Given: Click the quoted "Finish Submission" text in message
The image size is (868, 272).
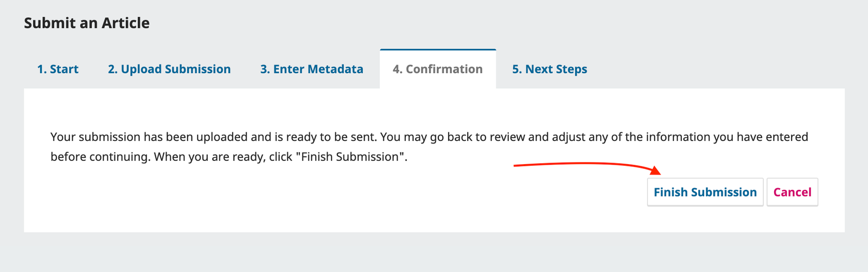Looking at the screenshot, I should tap(350, 157).
